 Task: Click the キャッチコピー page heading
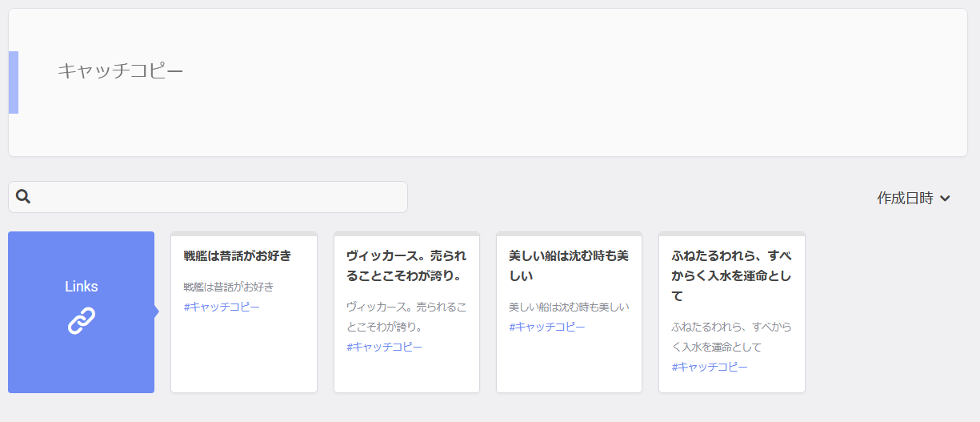point(121,70)
